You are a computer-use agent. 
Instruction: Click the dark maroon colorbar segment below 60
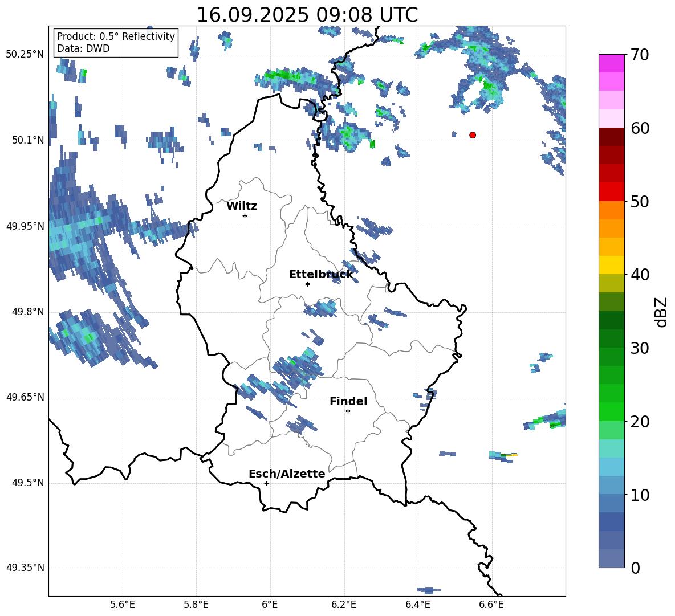click(x=611, y=137)
